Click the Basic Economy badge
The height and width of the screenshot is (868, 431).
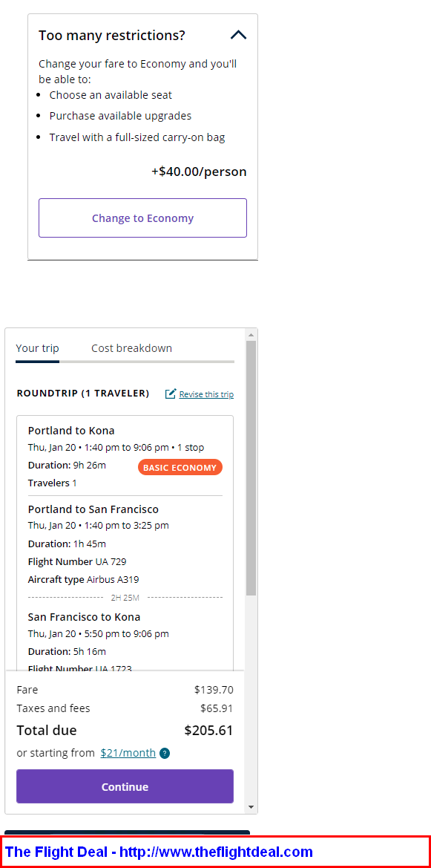pos(180,467)
